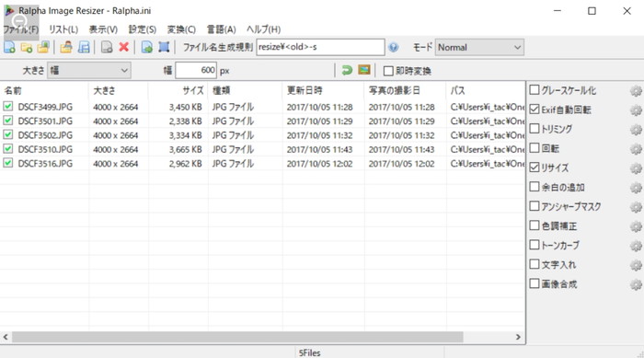Open the gear settings for トリミング
The height and width of the screenshot is (358, 644).
coord(636,129)
